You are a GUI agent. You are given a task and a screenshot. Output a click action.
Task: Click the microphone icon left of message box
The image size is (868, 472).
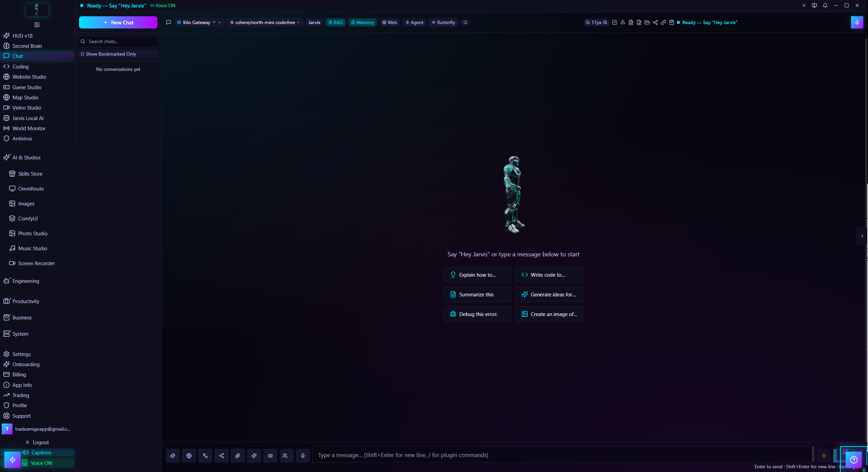[x=303, y=455]
